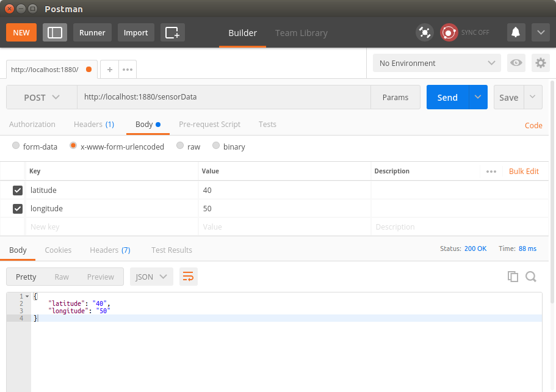Screen dimensions: 556x392
Task: Open the POST method dropdown
Action: pos(42,98)
